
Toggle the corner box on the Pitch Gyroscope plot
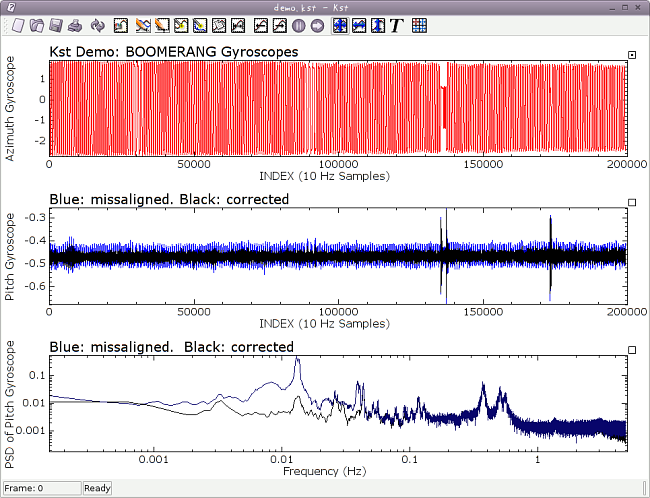click(632, 202)
